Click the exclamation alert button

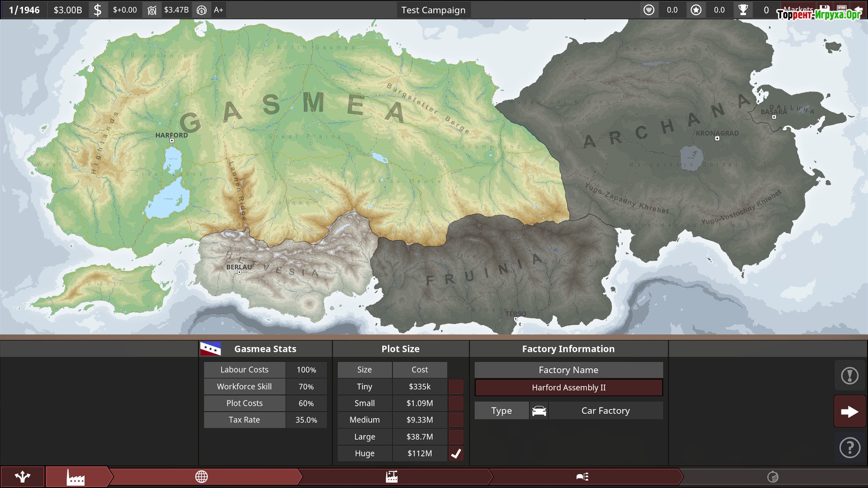(849, 375)
